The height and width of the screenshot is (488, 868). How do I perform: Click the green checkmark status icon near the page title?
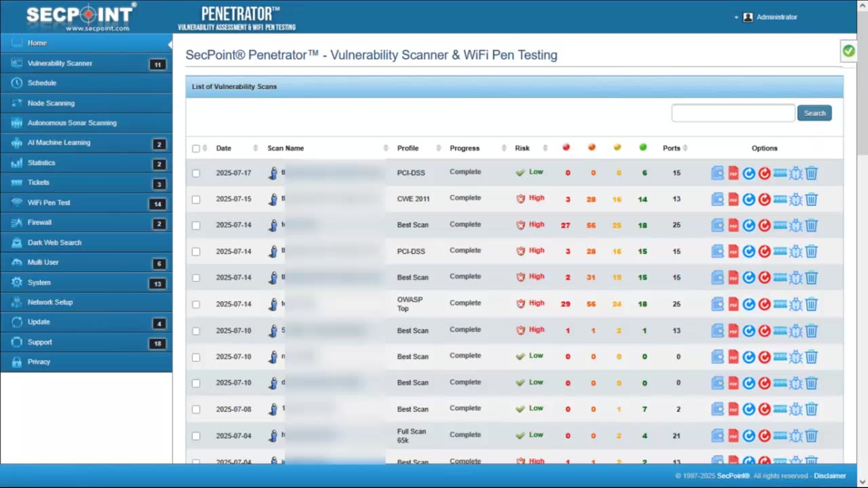click(x=848, y=51)
